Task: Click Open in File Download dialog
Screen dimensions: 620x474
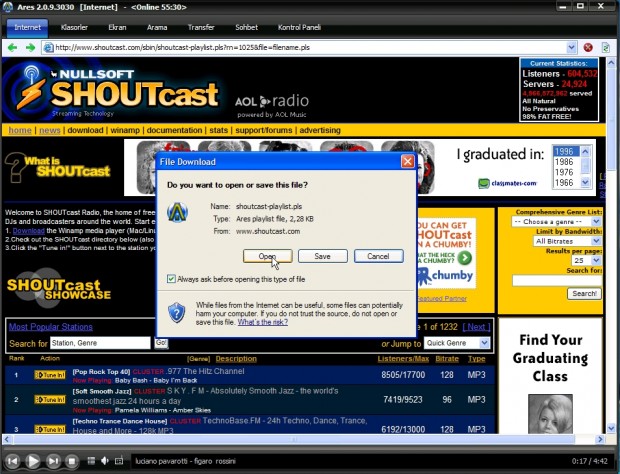Action: click(x=268, y=256)
